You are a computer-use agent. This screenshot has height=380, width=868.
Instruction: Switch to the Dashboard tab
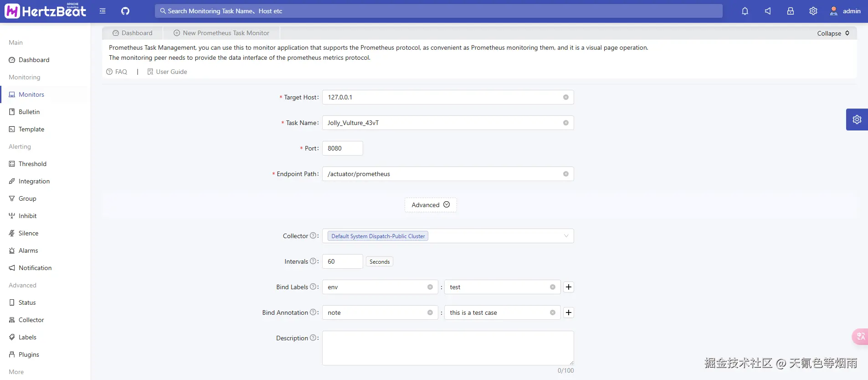click(x=133, y=33)
